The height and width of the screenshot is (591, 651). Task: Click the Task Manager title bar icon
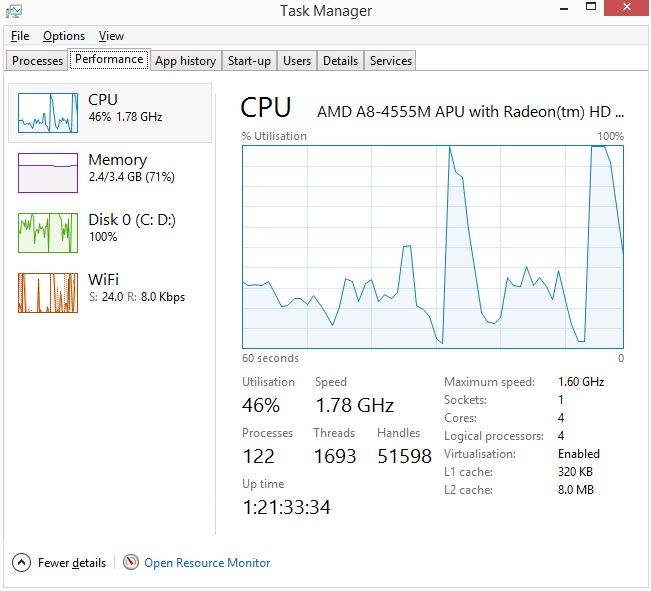pyautogui.click(x=14, y=11)
